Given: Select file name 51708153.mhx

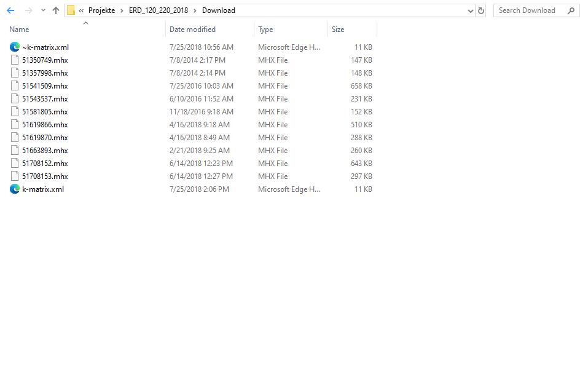Looking at the screenshot, I should pyautogui.click(x=45, y=176).
